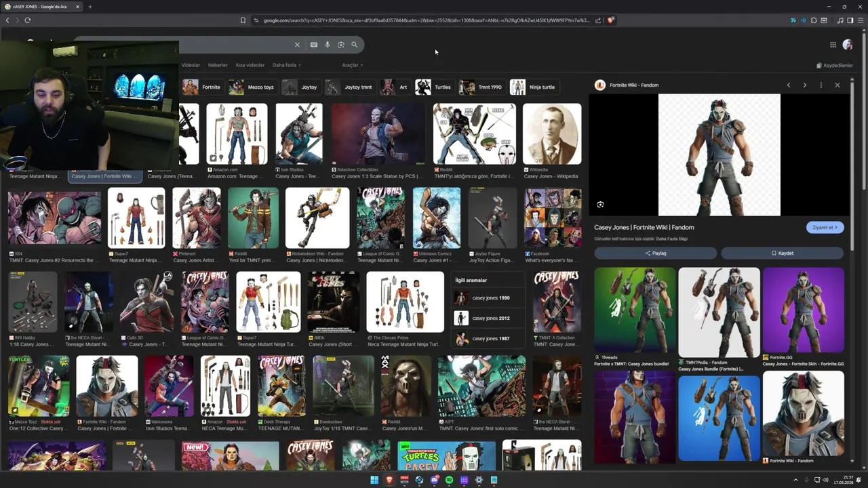This screenshot has width=868, height=488.
Task: Search by image with the Lens camera icon
Action: (341, 45)
